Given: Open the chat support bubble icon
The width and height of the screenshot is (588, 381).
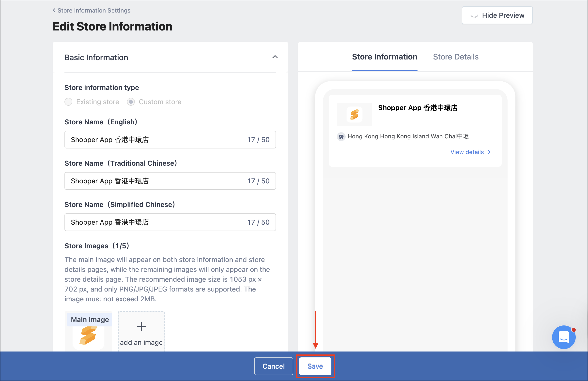Looking at the screenshot, I should (564, 337).
